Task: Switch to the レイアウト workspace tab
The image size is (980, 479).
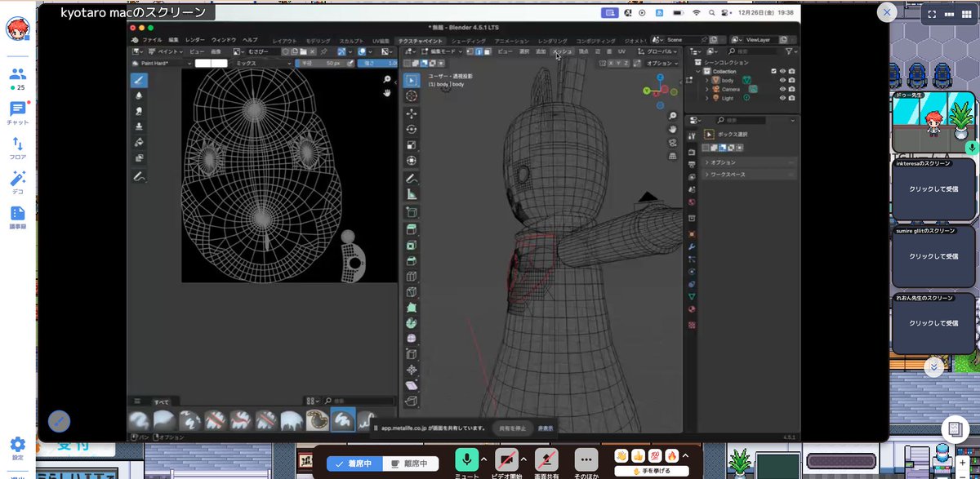Action: point(286,40)
